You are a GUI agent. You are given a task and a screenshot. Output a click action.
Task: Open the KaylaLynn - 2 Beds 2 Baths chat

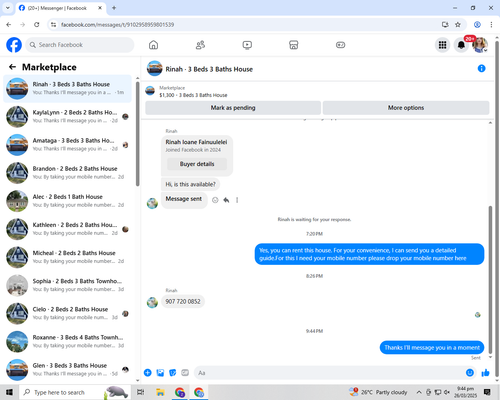coord(67,116)
